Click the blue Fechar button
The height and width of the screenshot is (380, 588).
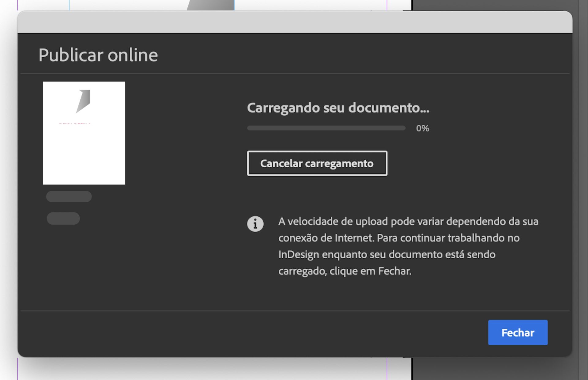(x=518, y=332)
